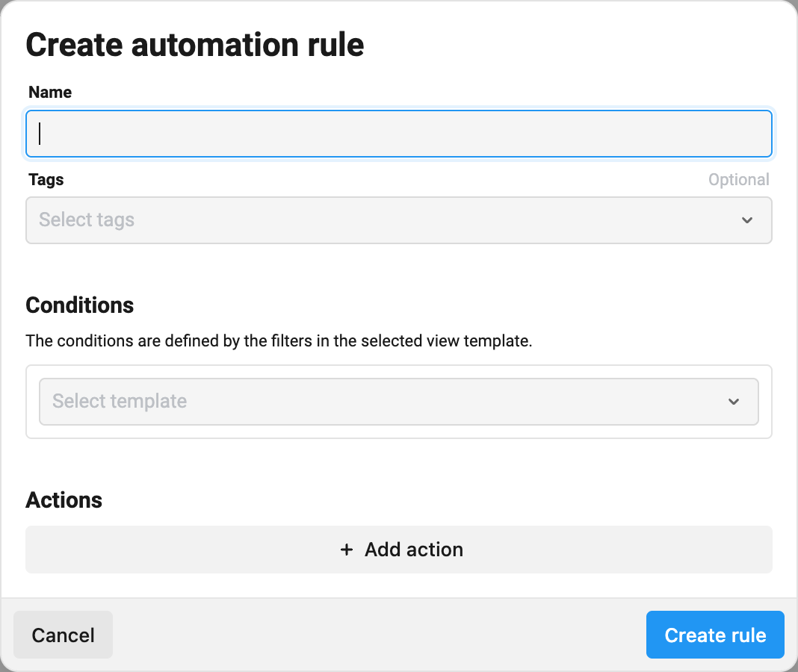Click inside the Name input field

pyautogui.click(x=399, y=133)
